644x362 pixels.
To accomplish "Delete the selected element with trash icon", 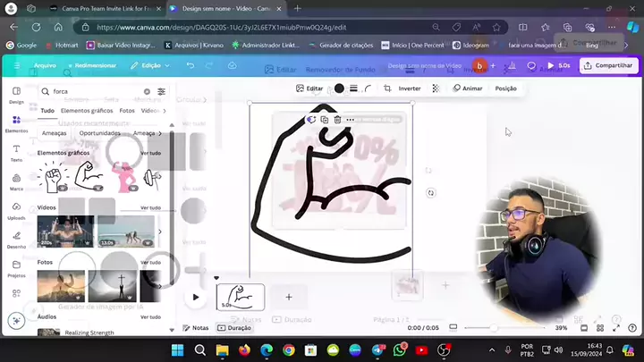I will tap(337, 119).
